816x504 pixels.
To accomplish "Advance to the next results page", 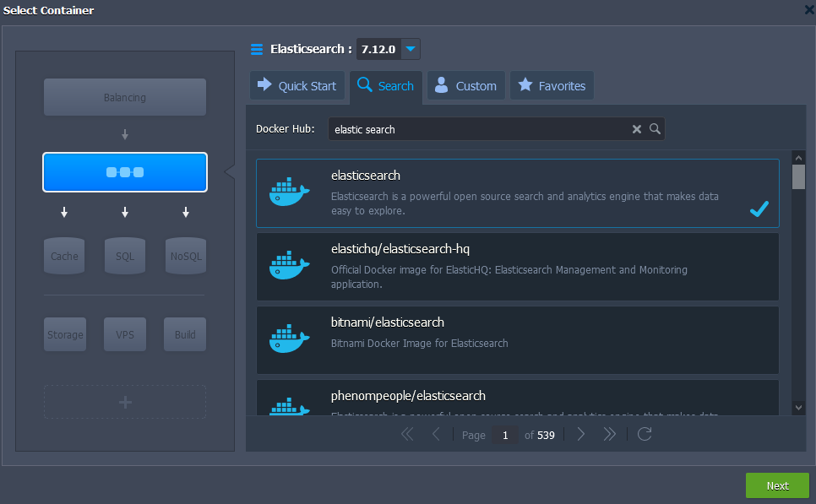I will [580, 434].
